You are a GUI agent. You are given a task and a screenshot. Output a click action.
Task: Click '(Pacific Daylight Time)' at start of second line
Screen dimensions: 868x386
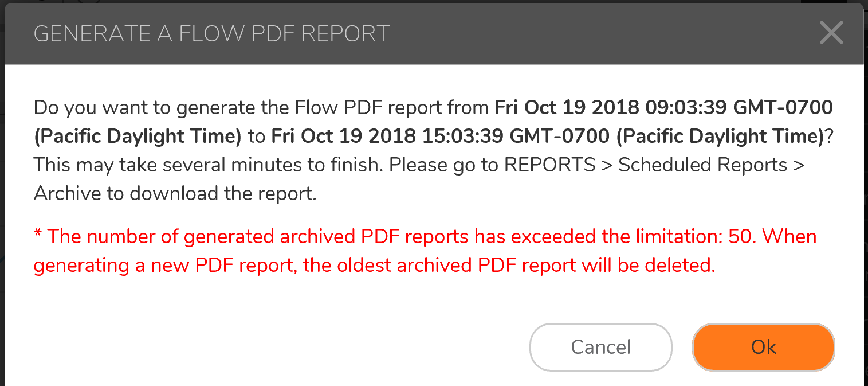click(138, 136)
